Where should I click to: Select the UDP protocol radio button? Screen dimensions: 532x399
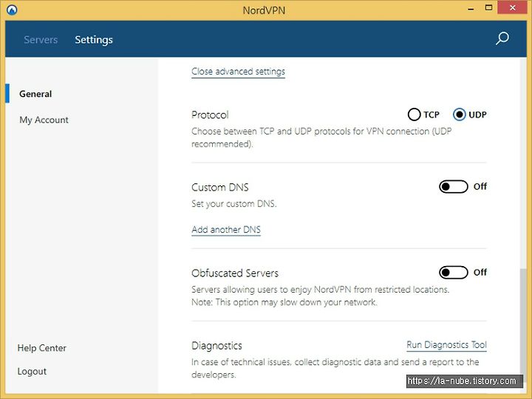coord(460,115)
